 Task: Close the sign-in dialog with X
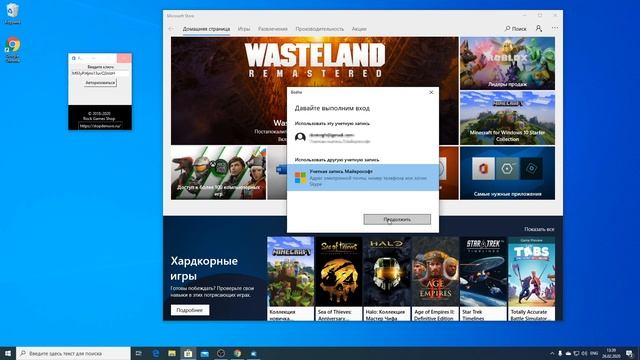pyautogui.click(x=431, y=92)
